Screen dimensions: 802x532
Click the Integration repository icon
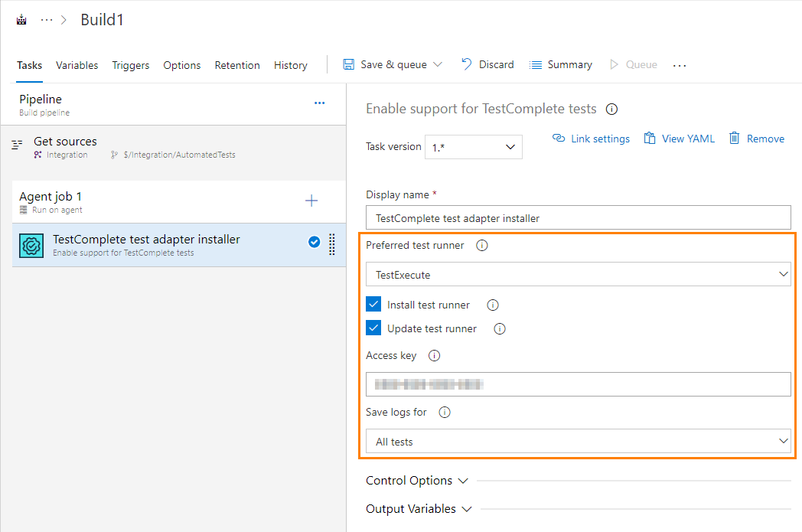click(x=37, y=155)
